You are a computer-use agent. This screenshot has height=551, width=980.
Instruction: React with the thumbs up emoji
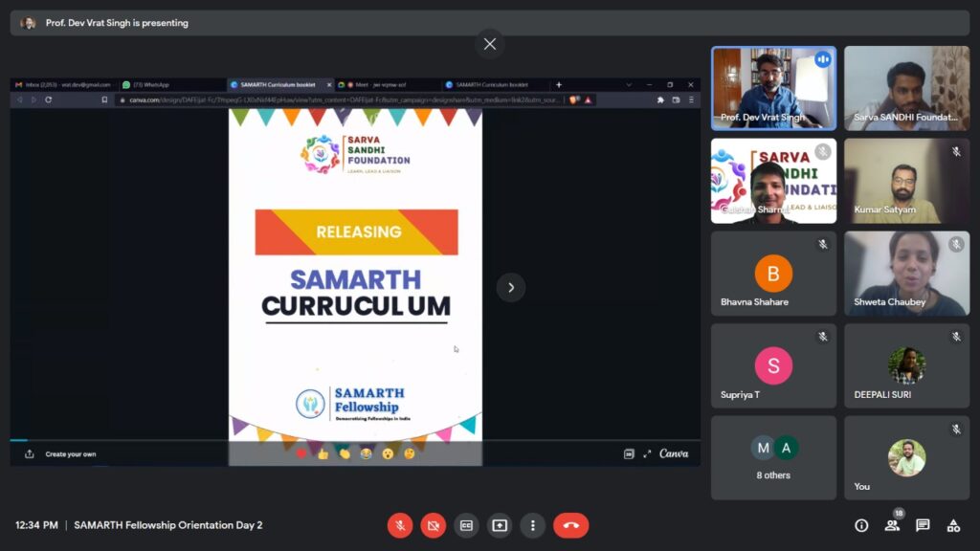323,454
